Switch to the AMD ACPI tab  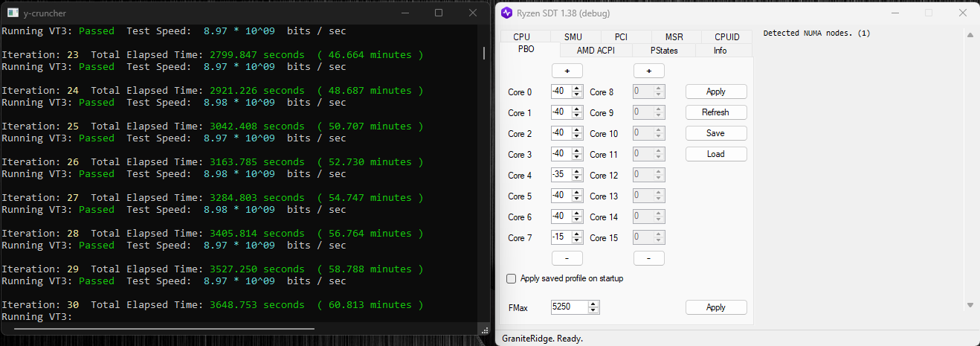595,51
